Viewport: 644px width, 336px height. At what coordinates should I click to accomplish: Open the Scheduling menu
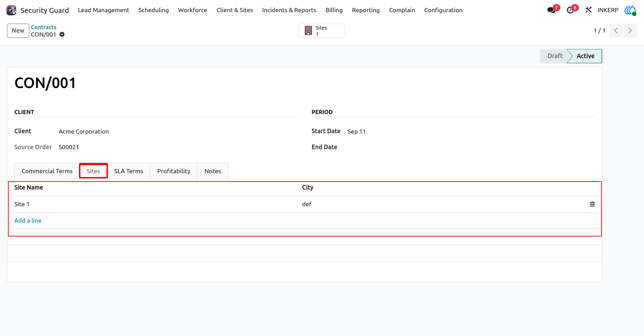154,10
